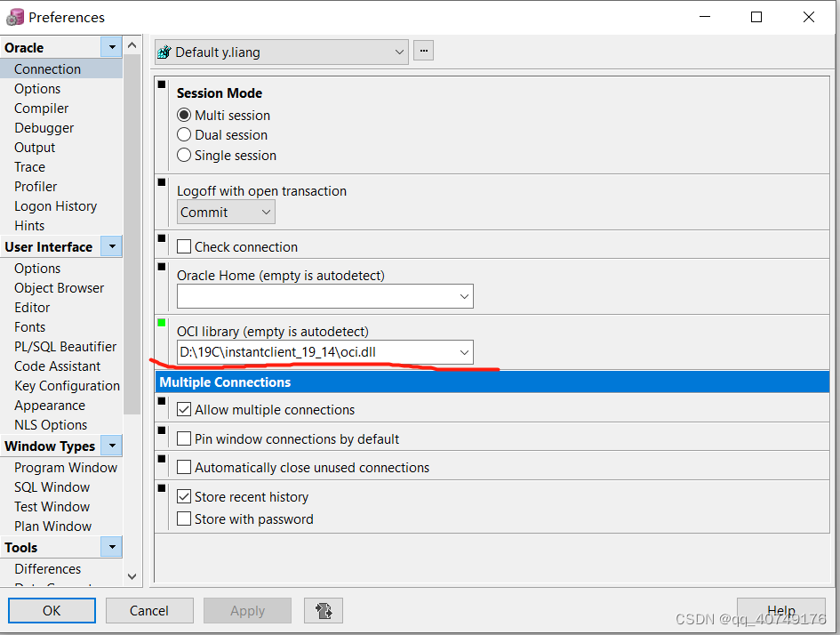Collapse the Window Types section arrow

point(112,446)
